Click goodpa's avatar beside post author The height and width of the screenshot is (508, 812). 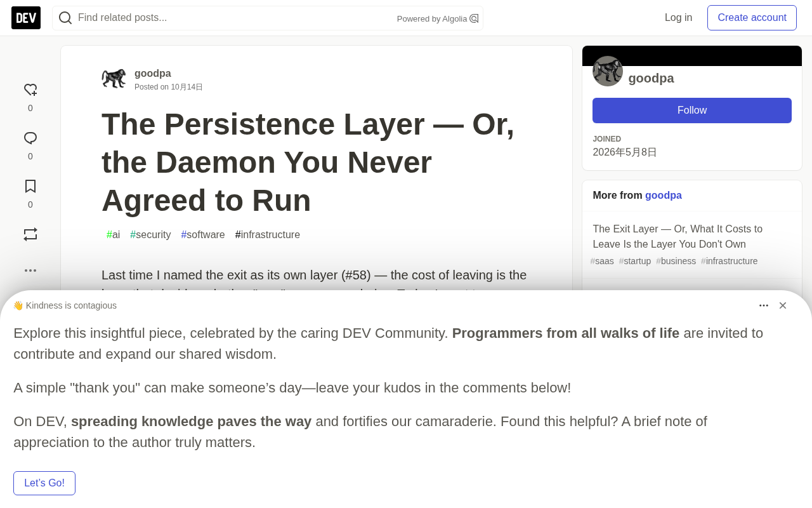point(114,79)
